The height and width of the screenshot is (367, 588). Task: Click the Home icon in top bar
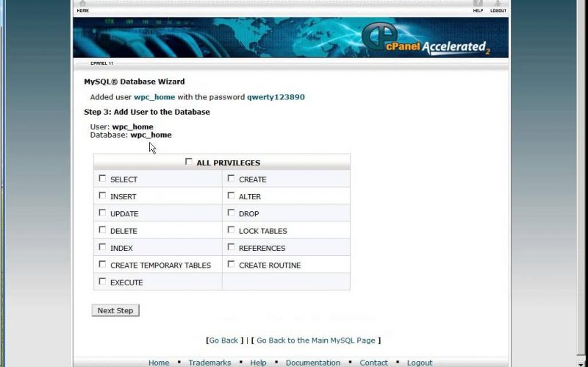pos(82,7)
